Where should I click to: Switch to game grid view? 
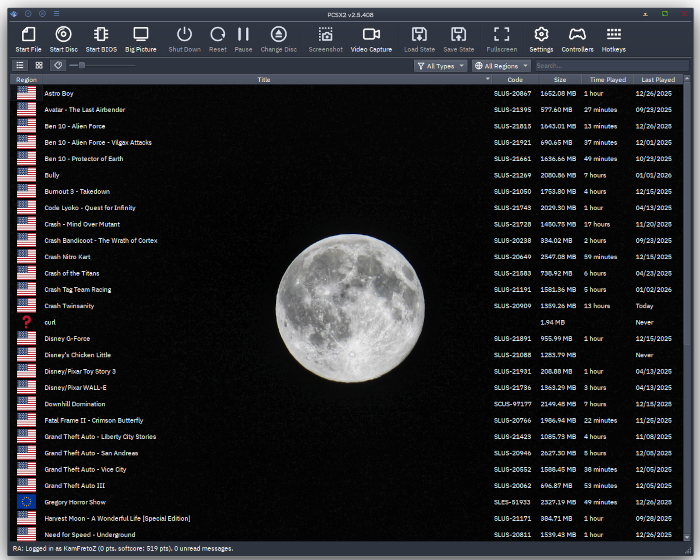(39, 65)
